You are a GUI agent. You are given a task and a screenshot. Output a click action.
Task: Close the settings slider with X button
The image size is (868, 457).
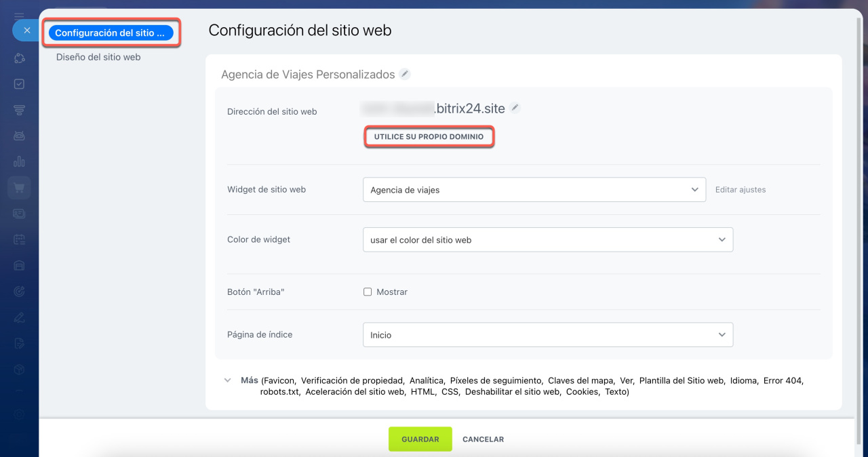pos(26,31)
